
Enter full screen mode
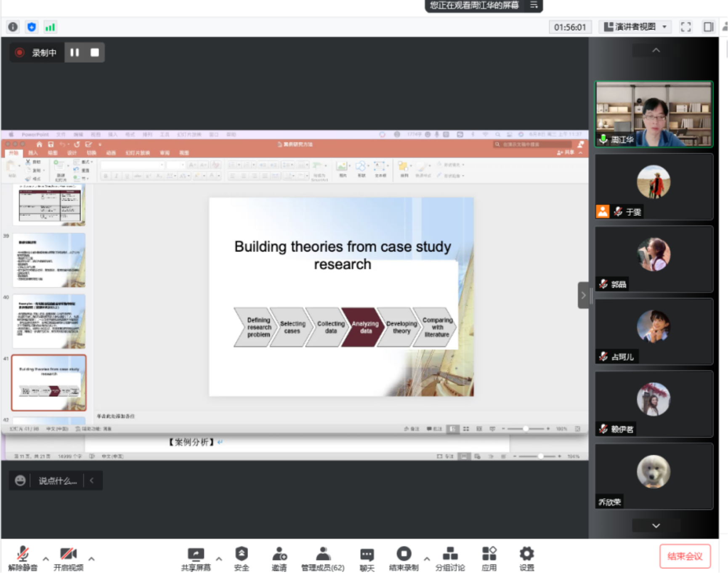pyautogui.click(x=685, y=27)
